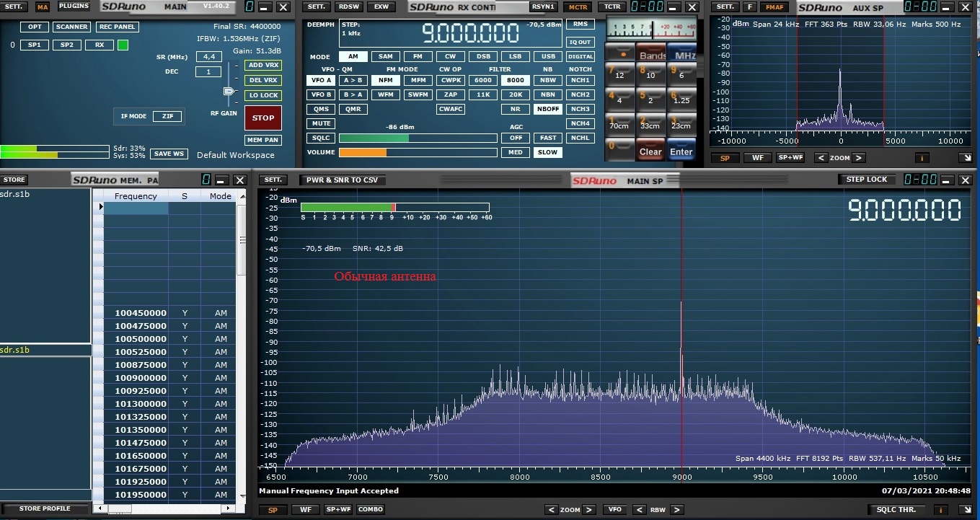Screen dimensions: 980x520
Task: Select CW mode
Action: (450, 56)
